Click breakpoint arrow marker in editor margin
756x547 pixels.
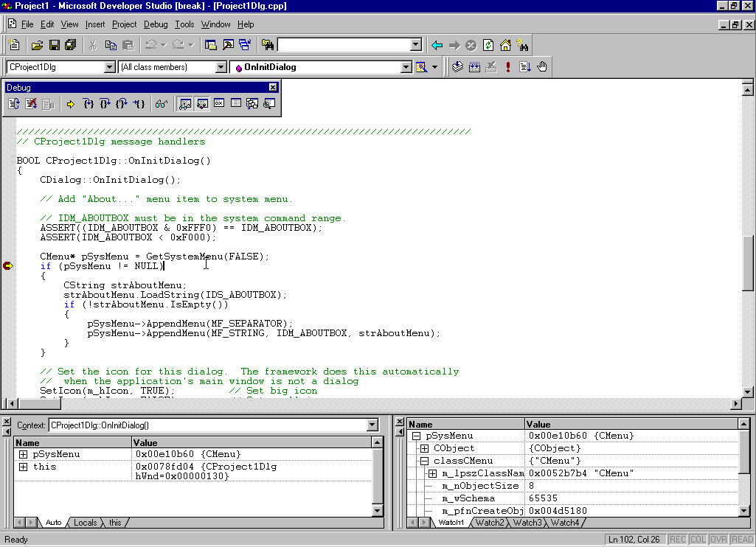point(7,265)
